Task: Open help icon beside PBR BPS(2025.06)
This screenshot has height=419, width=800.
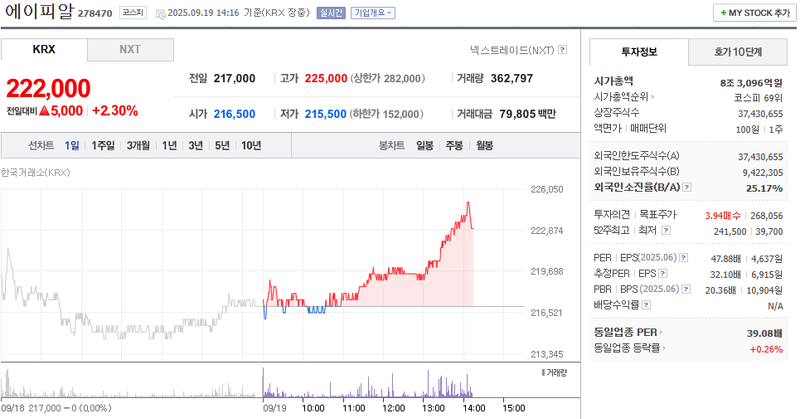Action: point(686,289)
